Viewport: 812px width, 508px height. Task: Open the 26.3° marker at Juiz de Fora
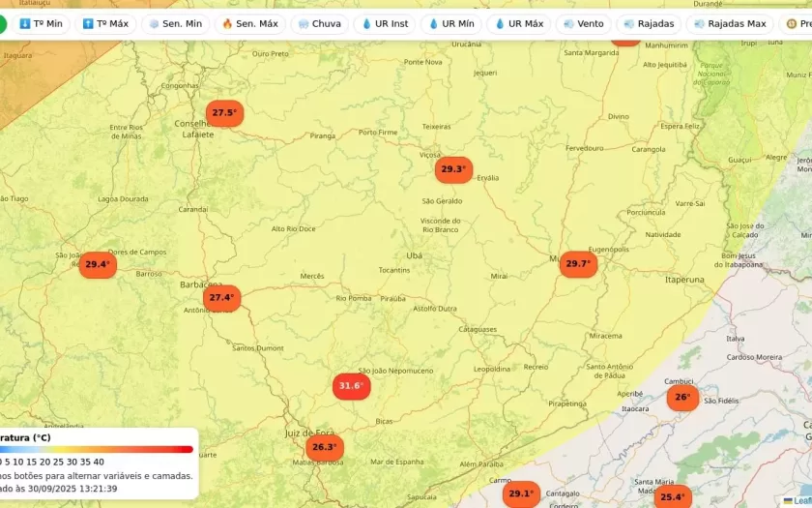coord(324,447)
